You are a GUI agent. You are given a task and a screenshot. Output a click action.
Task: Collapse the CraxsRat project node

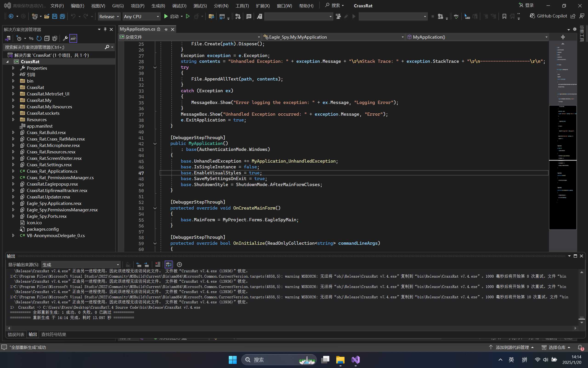(x=7, y=62)
